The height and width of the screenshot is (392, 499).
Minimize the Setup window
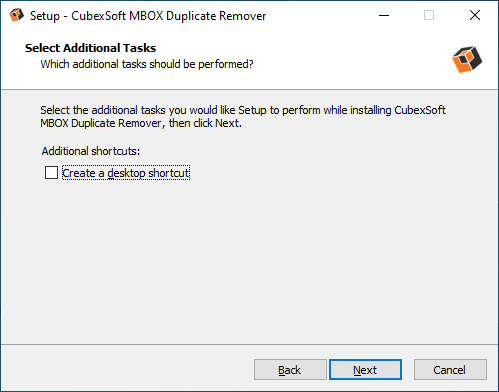click(384, 15)
